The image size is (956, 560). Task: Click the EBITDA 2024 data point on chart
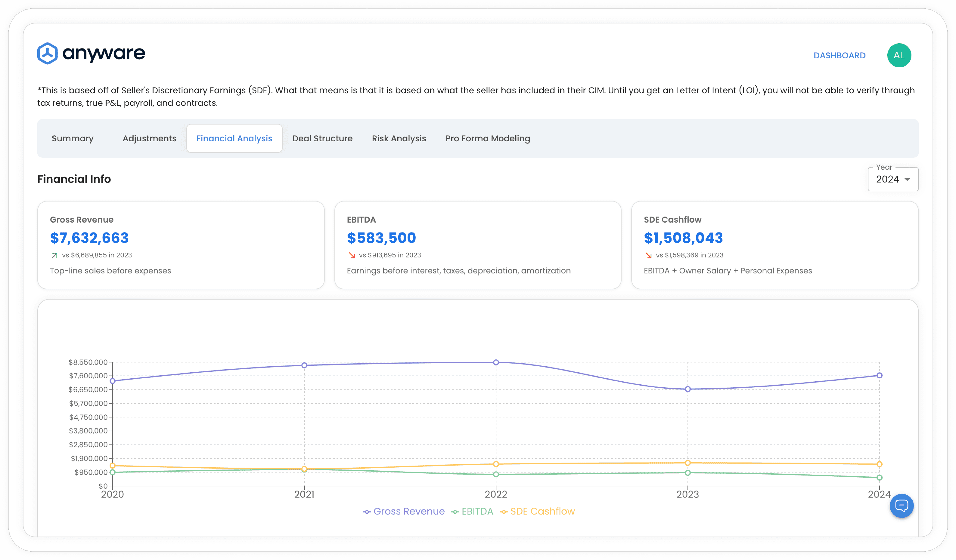(x=879, y=478)
